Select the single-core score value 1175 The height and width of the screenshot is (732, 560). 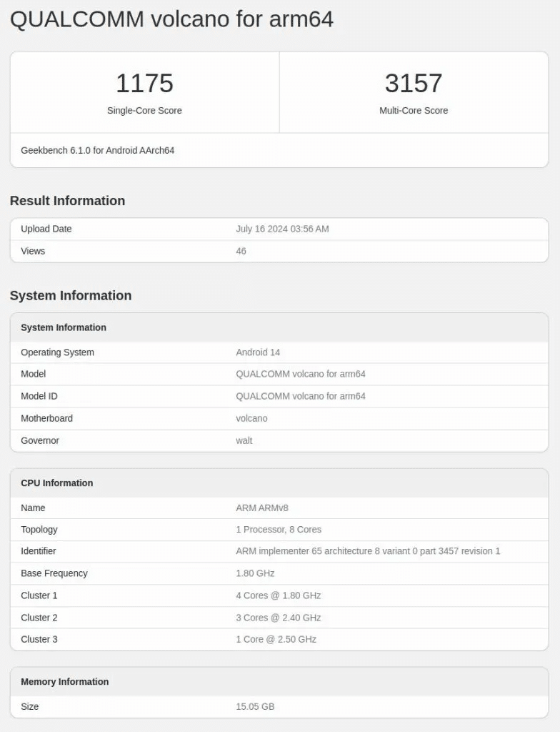tap(144, 83)
